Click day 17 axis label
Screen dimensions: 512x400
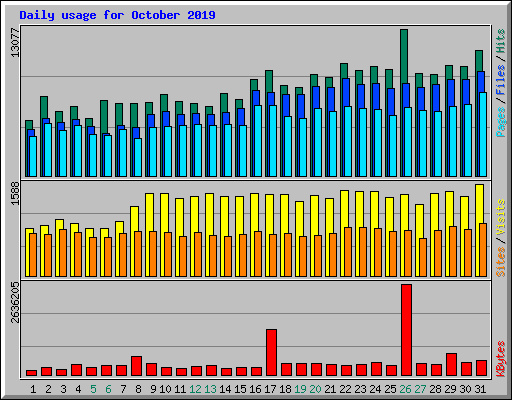click(270, 389)
